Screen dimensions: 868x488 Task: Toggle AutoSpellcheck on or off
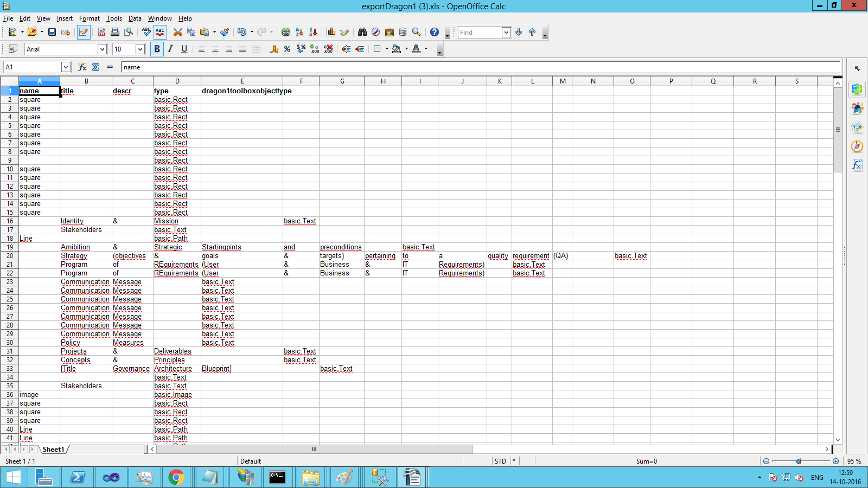point(160,33)
